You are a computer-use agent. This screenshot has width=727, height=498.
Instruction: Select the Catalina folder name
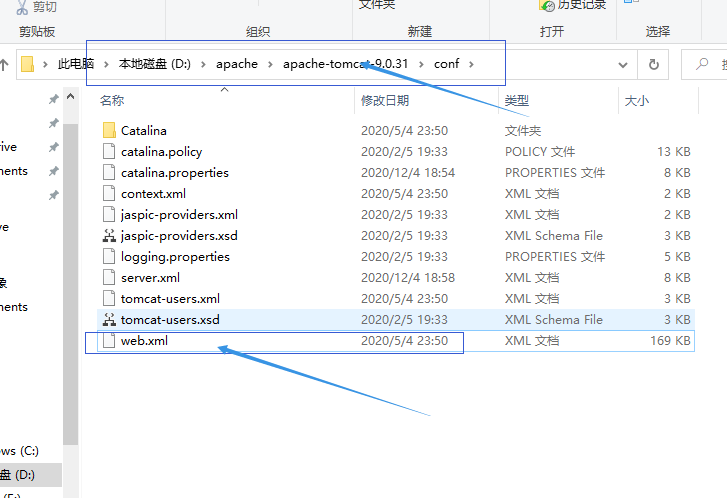[x=144, y=131]
